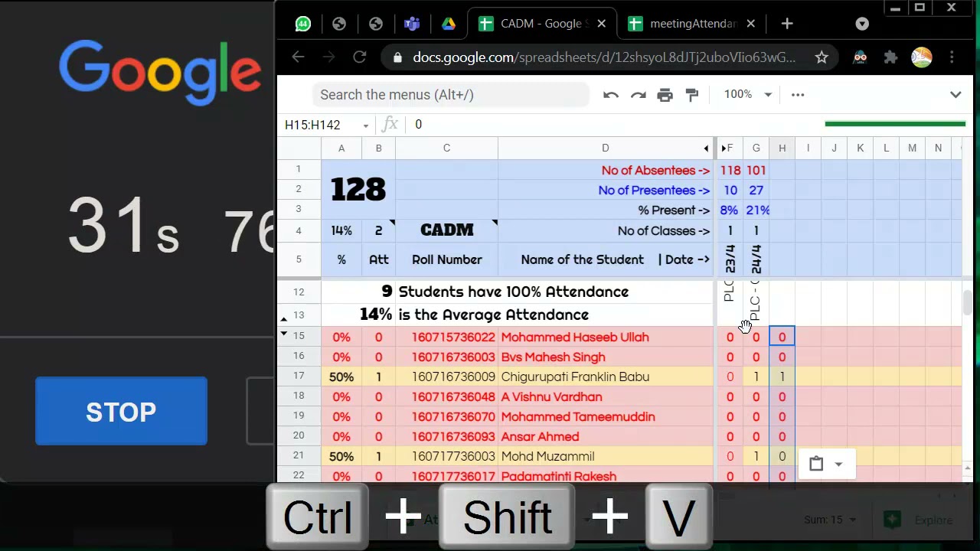980x551 pixels.
Task: Bookmark this page with the star icon
Action: point(822,57)
